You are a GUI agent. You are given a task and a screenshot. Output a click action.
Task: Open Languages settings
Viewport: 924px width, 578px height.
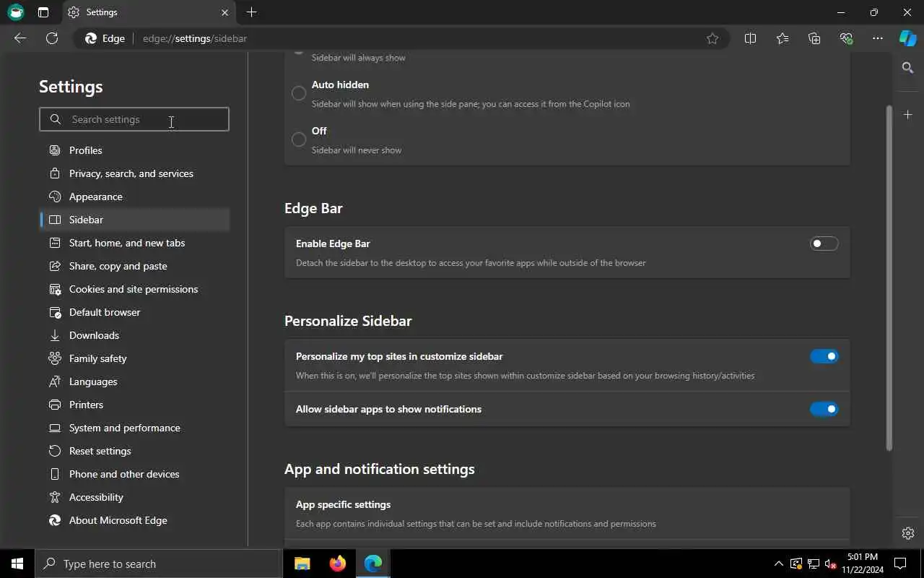click(134, 381)
